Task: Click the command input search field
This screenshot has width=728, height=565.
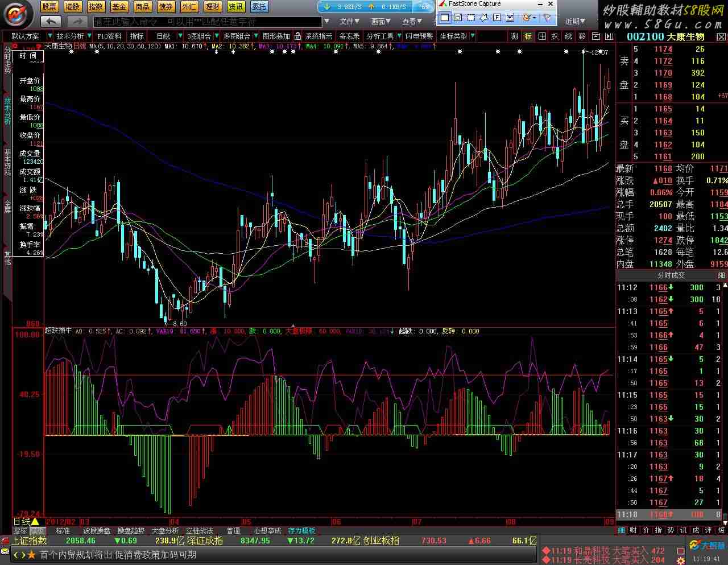Action: click(207, 22)
